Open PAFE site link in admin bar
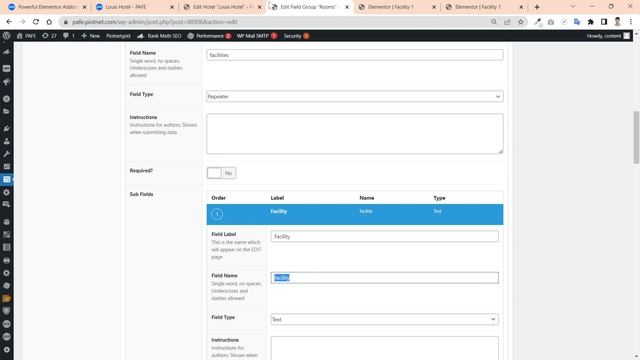The width and height of the screenshot is (640, 360). (x=26, y=36)
